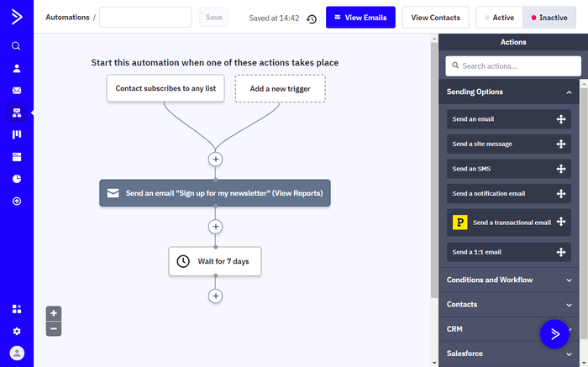Open the Wait for 7 days block
The height and width of the screenshot is (367, 588).
(215, 261)
